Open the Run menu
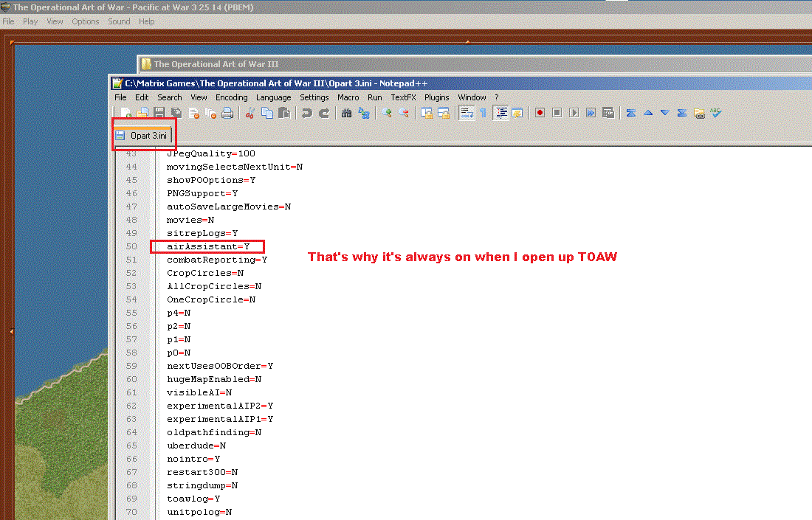Viewport: 812px width, 520px height. [x=374, y=97]
